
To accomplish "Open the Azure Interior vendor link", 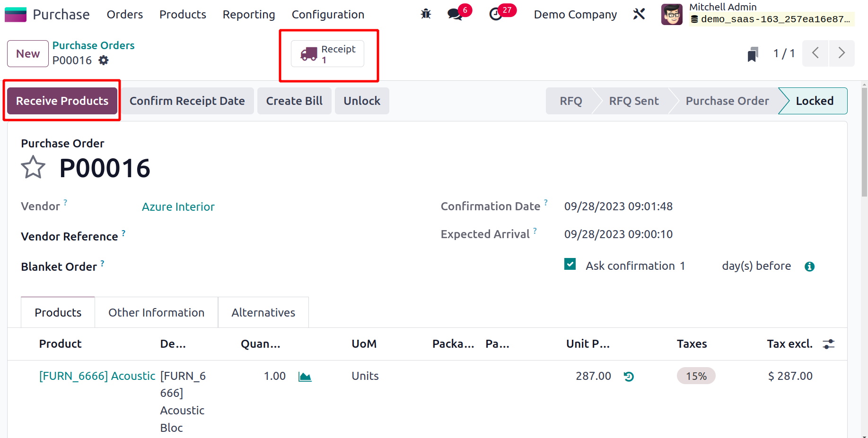I will [x=178, y=207].
